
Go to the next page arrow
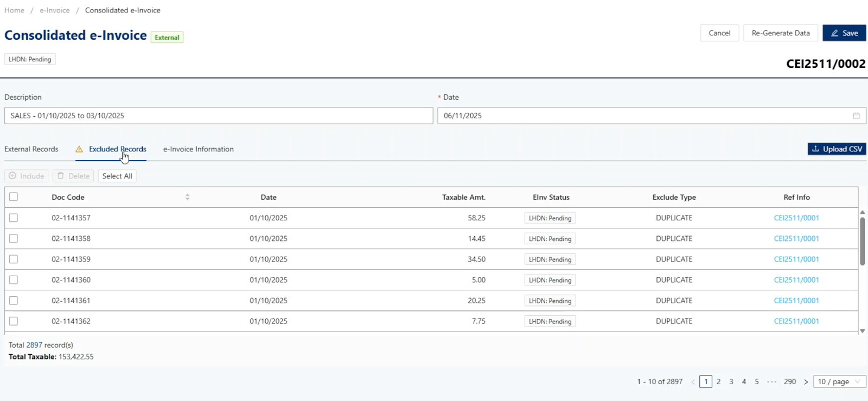806,381
